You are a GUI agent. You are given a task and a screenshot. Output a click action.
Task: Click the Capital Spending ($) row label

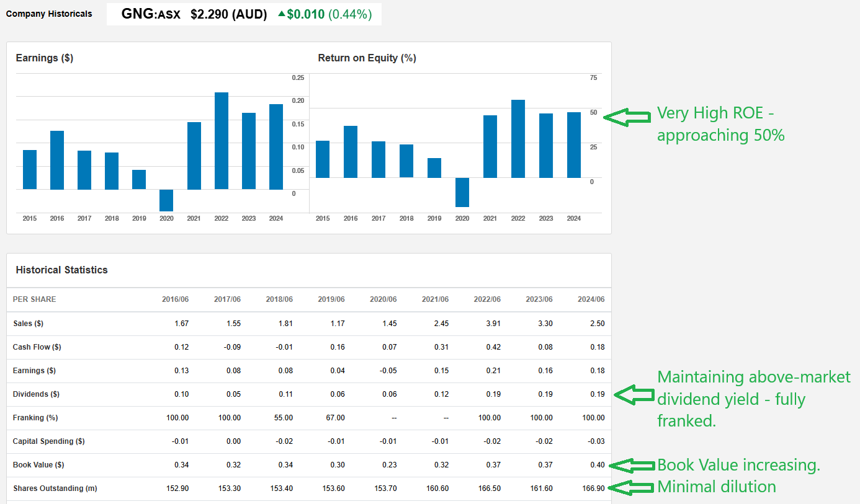pyautogui.click(x=48, y=441)
